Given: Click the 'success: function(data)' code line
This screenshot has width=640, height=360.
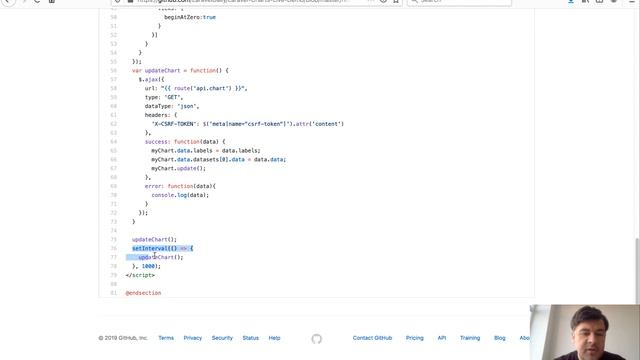Looking at the screenshot, I should point(185,142).
